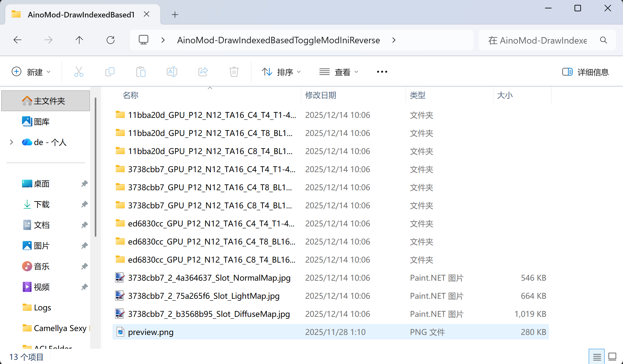Screen dimensions: 623x364
Task: Click the Paste clipboard icon
Action: (x=141, y=72)
